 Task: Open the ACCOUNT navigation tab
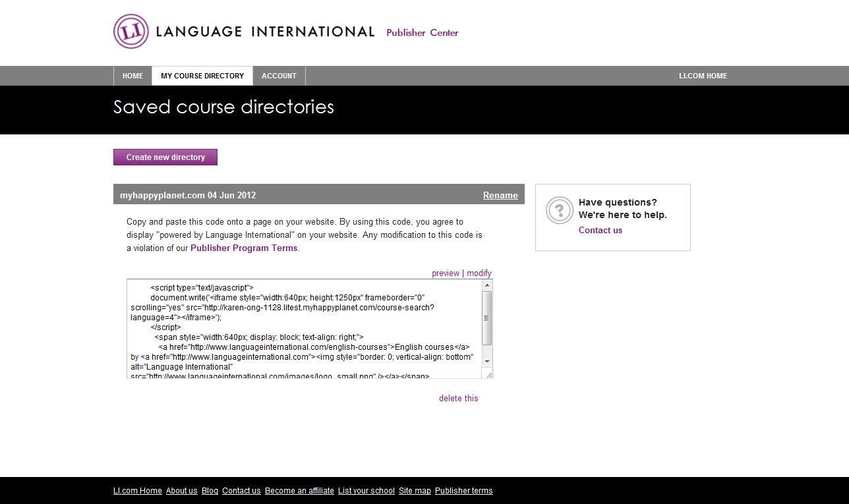pos(279,76)
